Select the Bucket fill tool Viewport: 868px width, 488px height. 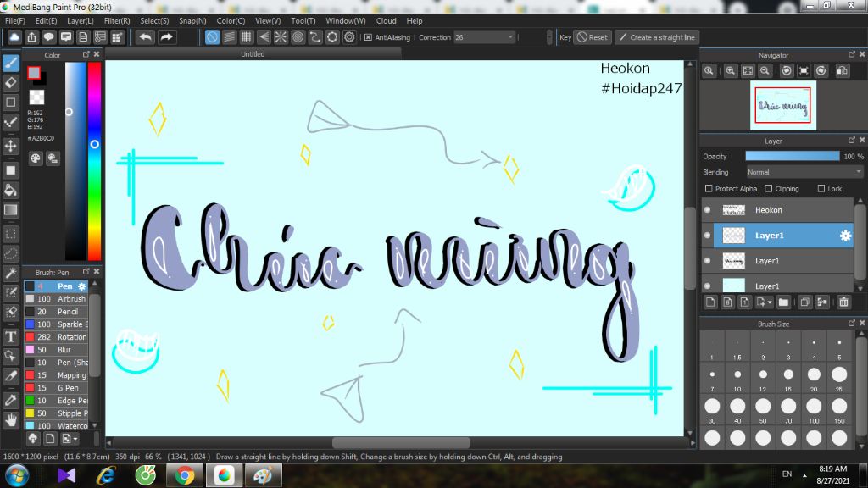pyautogui.click(x=11, y=191)
